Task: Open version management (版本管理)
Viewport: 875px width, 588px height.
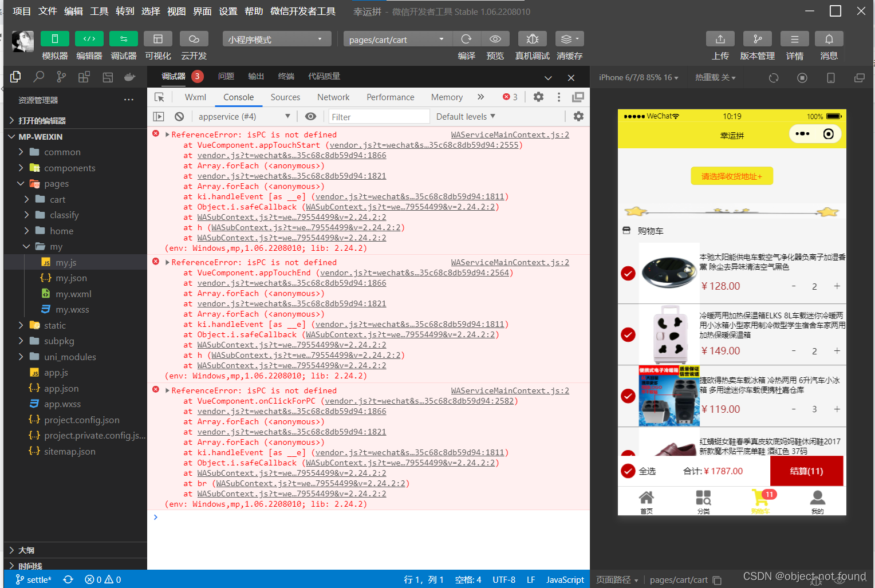Action: (x=758, y=39)
